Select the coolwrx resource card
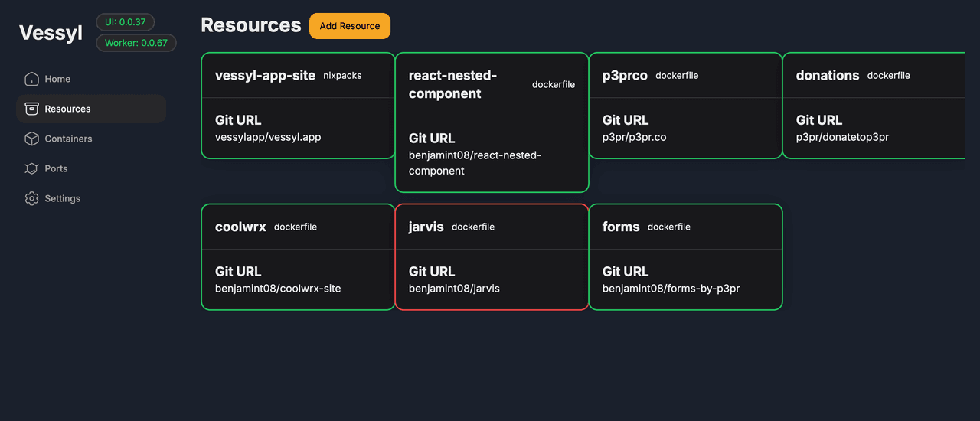The height and width of the screenshot is (421, 980). 298,257
